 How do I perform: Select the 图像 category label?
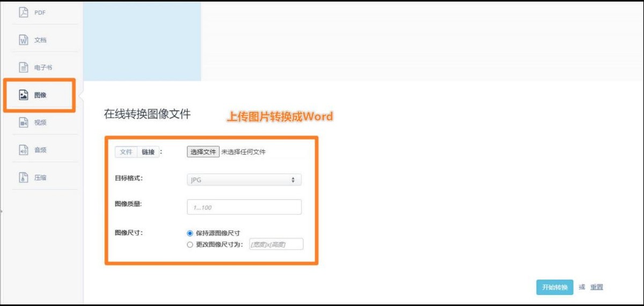point(40,95)
